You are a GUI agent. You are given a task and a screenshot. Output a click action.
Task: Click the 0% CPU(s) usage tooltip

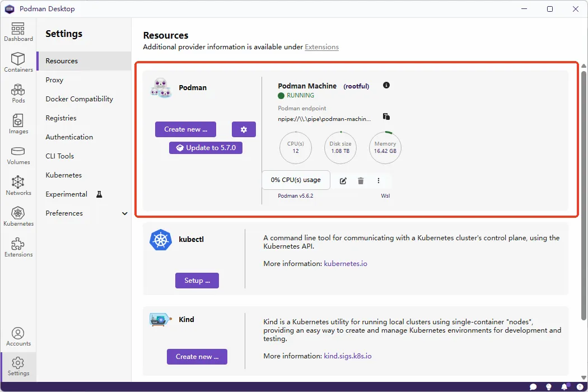(296, 180)
